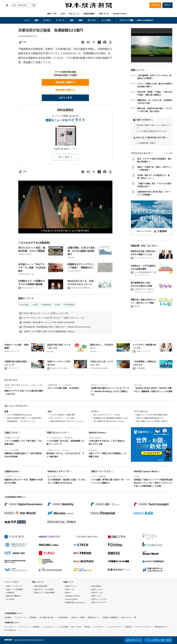Open 日経 xTECH logo link

pyautogui.click(x=81, y=545)
